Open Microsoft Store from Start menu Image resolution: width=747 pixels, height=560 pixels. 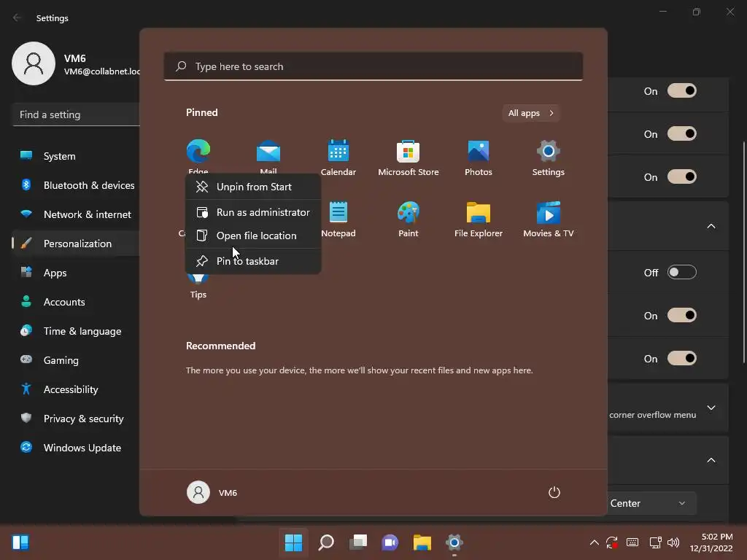(x=409, y=157)
